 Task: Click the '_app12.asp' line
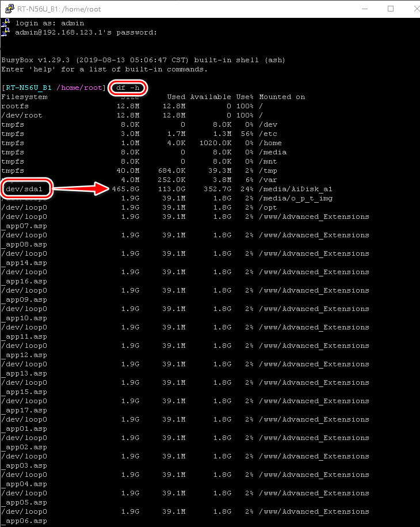tap(24, 355)
